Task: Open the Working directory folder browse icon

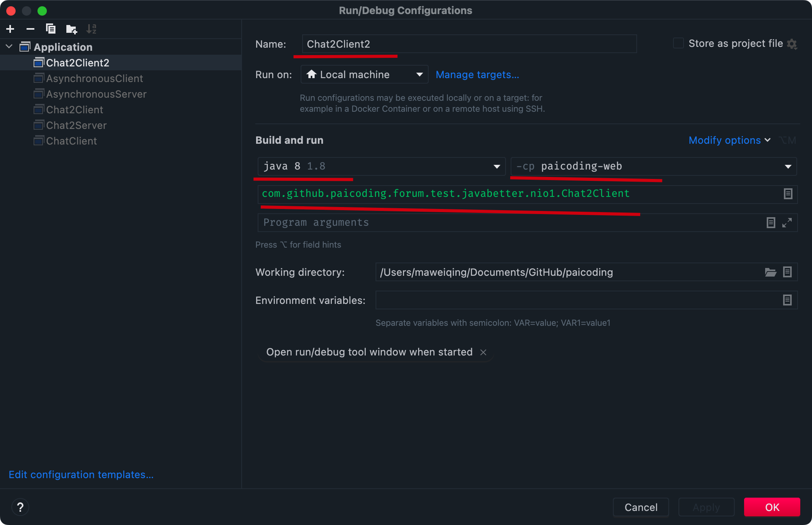Action: click(x=770, y=272)
